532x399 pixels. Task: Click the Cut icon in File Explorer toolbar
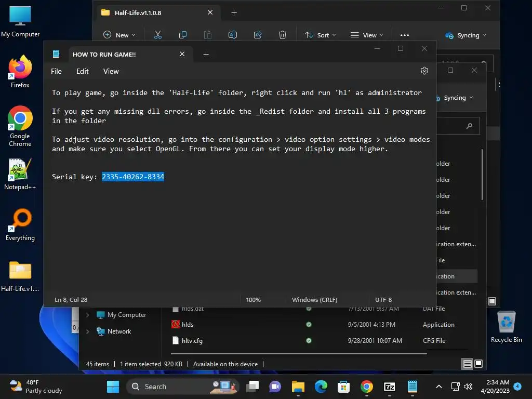[x=158, y=35]
